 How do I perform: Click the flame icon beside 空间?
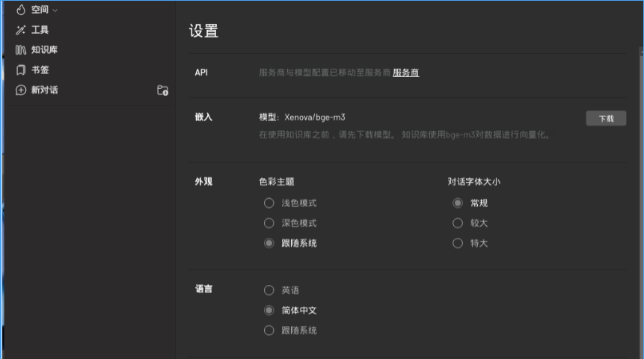click(21, 10)
